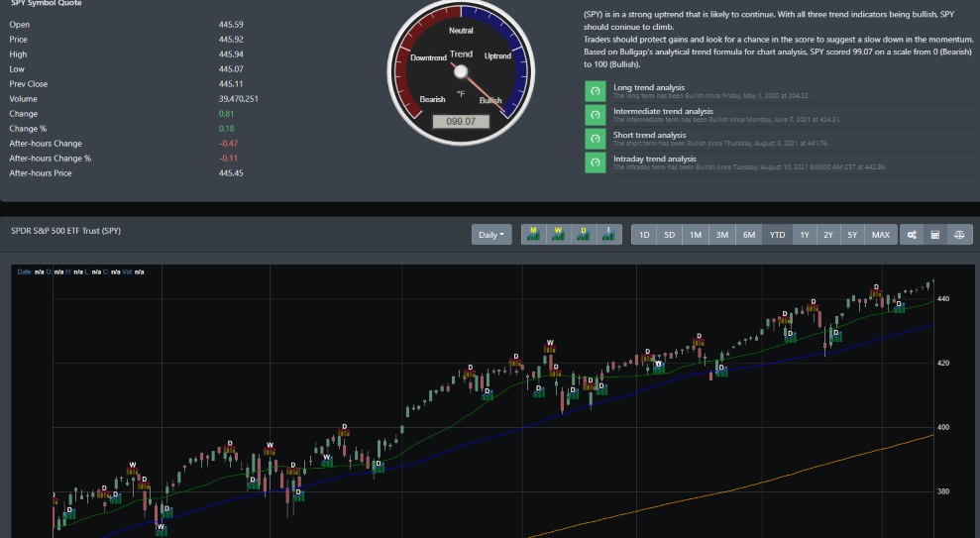Screen dimensions: 980x538
Task: Toggle the weekly (W) signal indicator
Action: tap(558, 235)
